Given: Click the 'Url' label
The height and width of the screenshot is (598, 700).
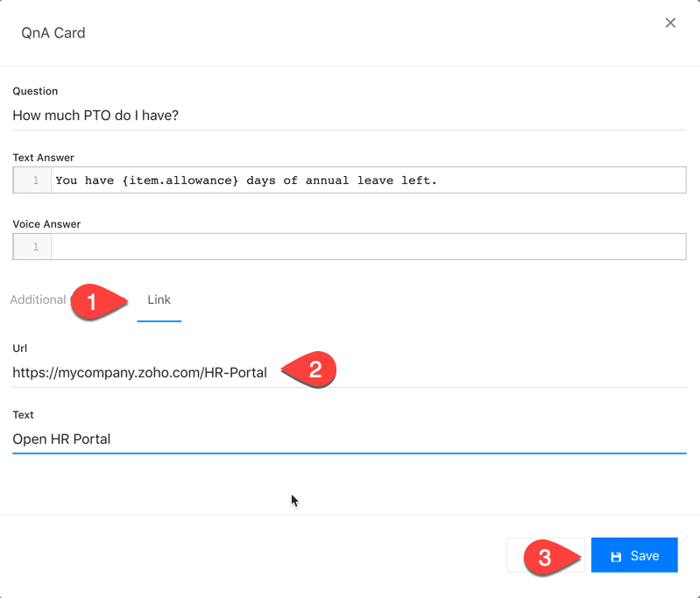Looking at the screenshot, I should 19,348.
